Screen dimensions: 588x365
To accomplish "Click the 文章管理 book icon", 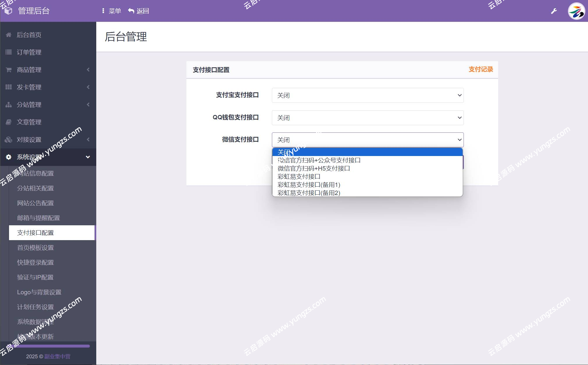I will pyautogui.click(x=8, y=122).
